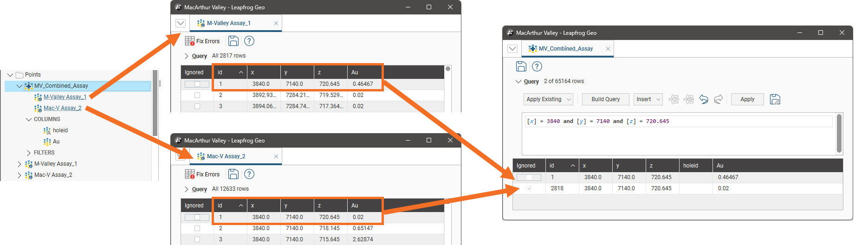Click the undo arrow in query toolbar
Viewport: 868px width, 245px height.
point(704,99)
